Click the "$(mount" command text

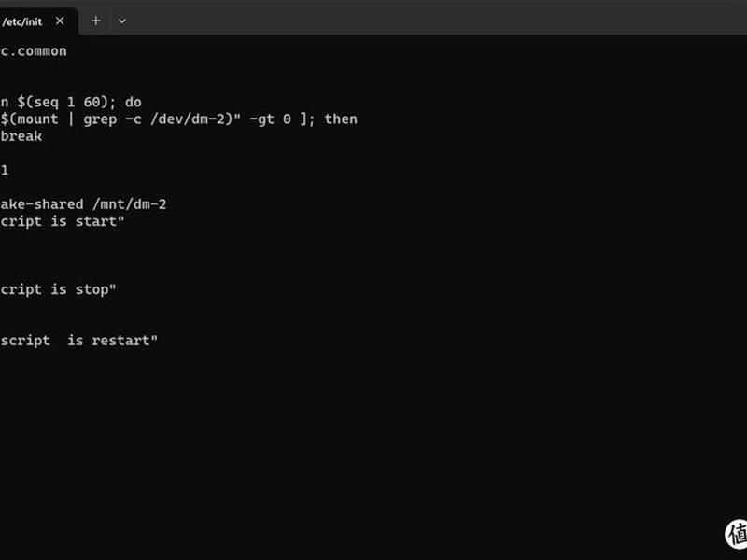(29, 119)
